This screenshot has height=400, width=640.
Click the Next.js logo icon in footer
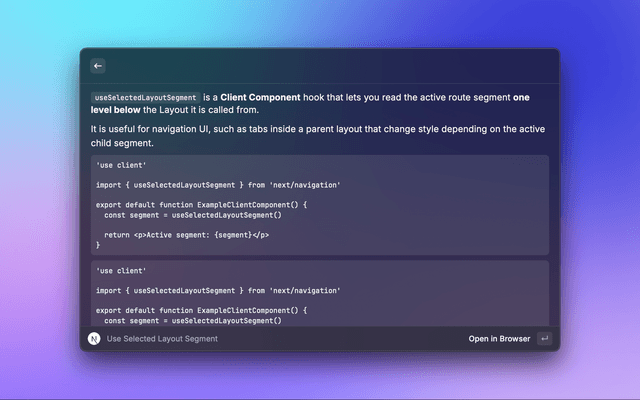[94, 339]
